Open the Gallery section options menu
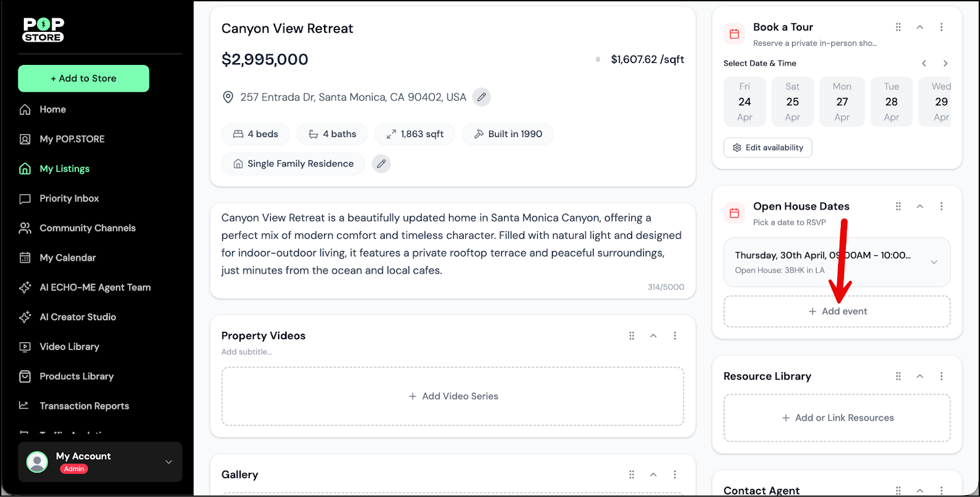The image size is (980, 497). click(675, 474)
